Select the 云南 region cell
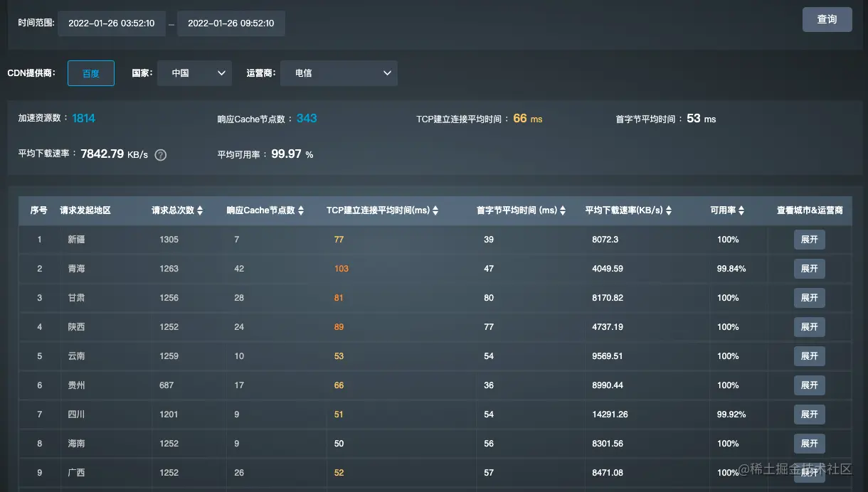 tap(76, 356)
